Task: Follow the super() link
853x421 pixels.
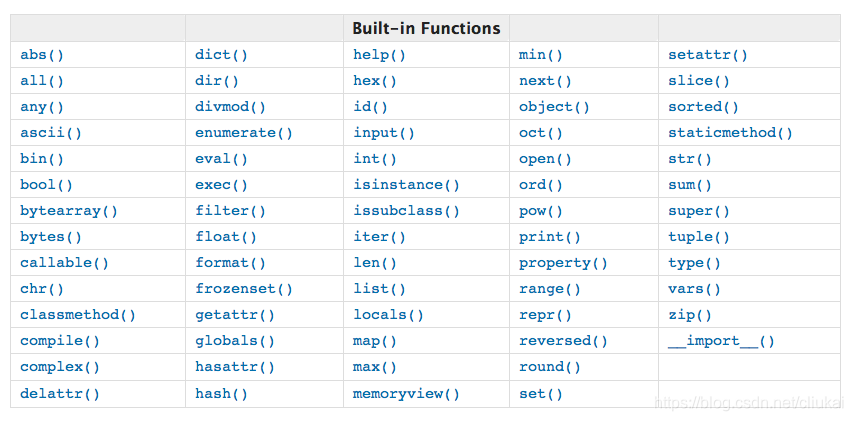Action: (699, 211)
